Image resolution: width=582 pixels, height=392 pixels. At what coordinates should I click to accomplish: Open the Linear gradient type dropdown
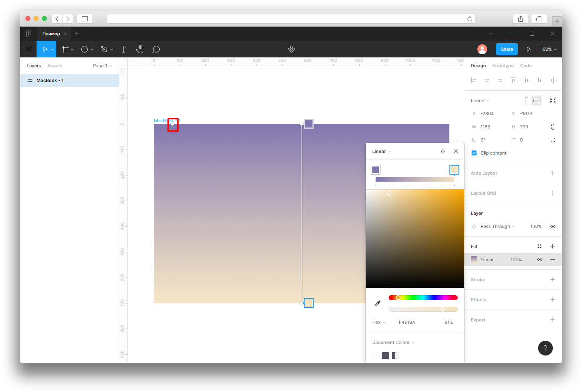[x=382, y=151]
